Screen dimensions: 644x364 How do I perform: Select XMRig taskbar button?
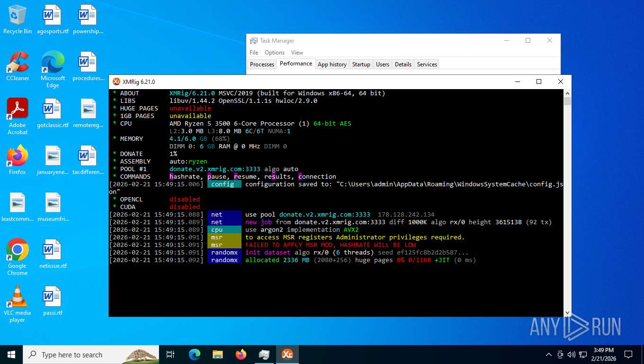(287, 355)
